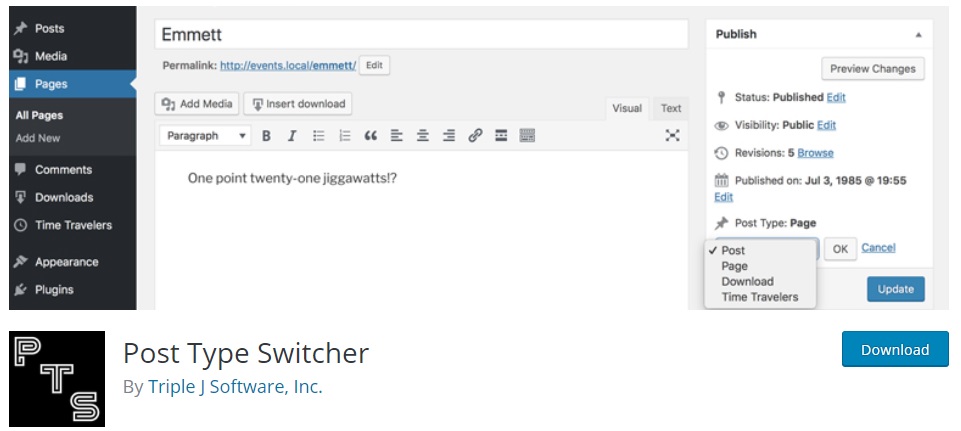Enter distraction-free fullscreen mode
961x431 pixels.
point(672,135)
